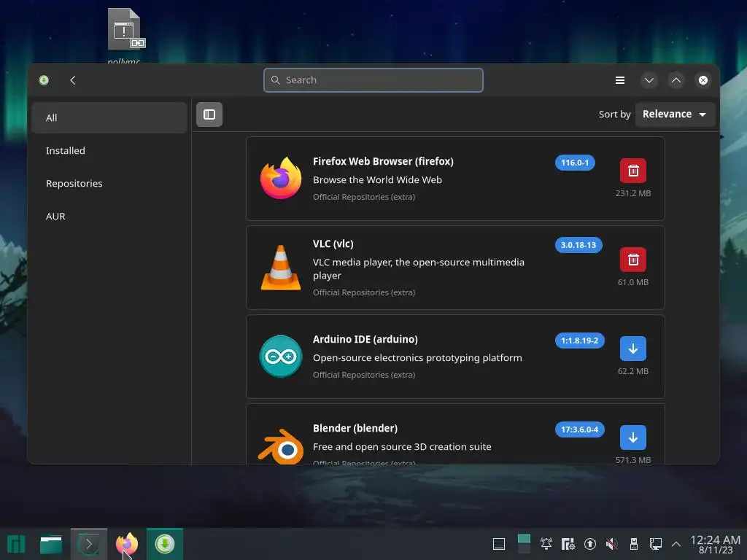This screenshot has height=560, width=747.
Task: Expand the hidden system tray icons arrow
Action: pos(676,544)
